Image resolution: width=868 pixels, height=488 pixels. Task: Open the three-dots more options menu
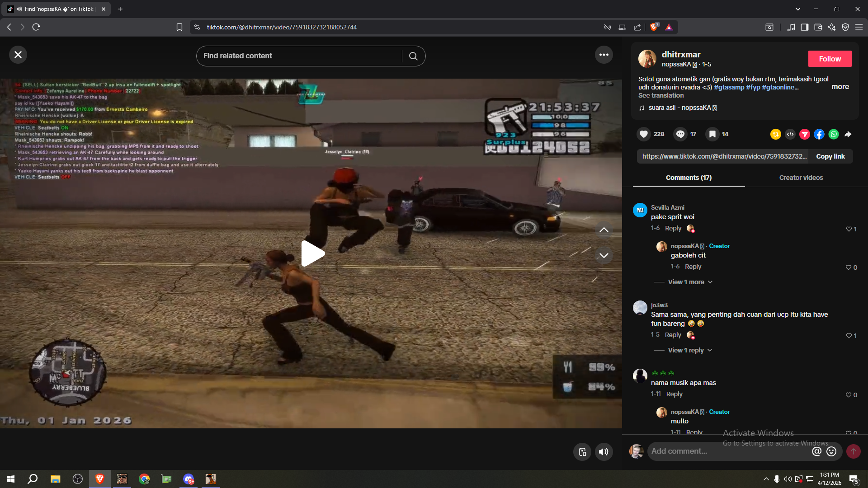[x=604, y=55]
